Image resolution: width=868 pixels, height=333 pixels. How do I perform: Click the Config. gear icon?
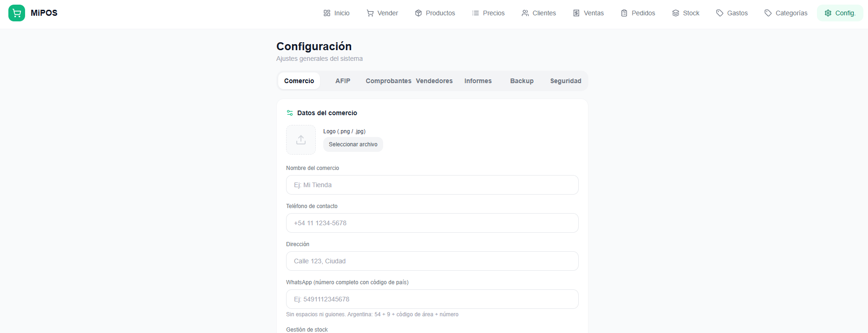click(x=828, y=13)
